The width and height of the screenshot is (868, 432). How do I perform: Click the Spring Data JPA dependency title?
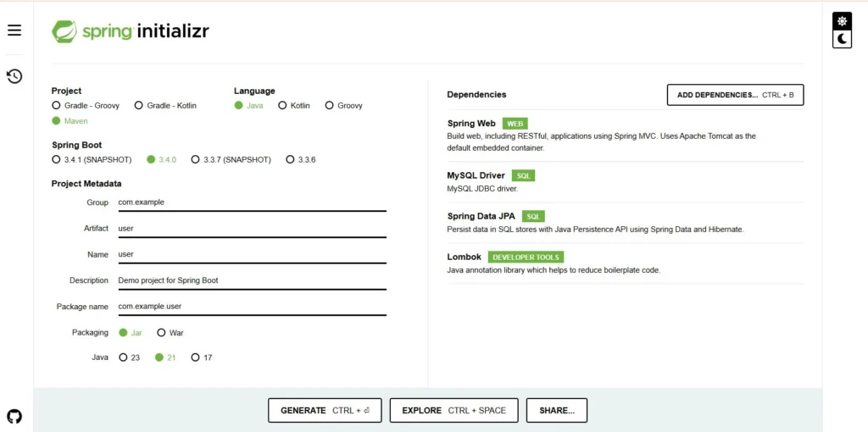(x=481, y=217)
